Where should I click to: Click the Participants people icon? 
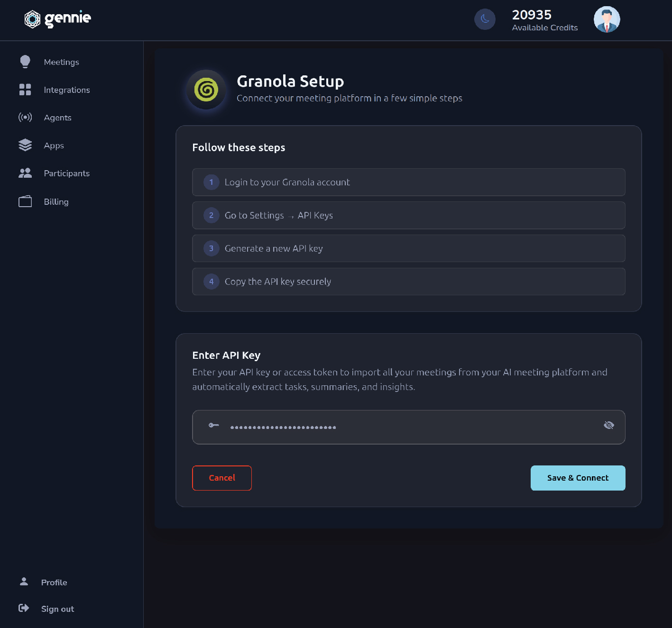tap(25, 173)
